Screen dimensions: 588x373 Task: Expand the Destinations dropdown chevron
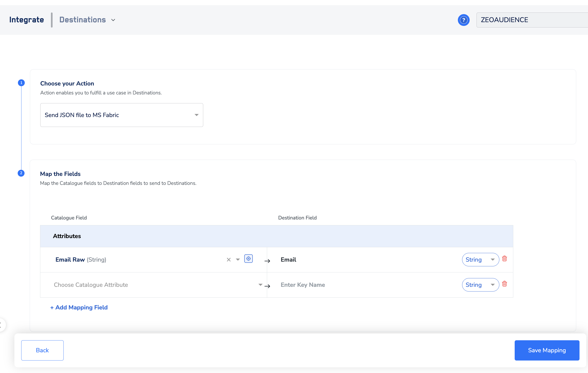(x=113, y=20)
